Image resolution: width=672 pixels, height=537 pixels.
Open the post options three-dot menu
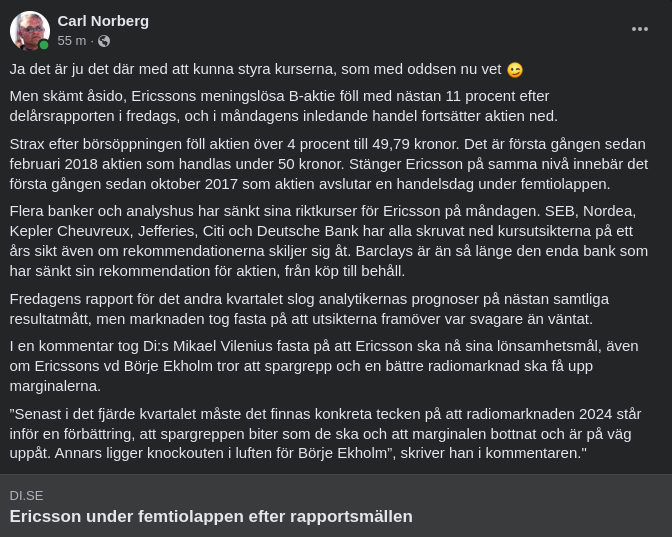coord(640,29)
